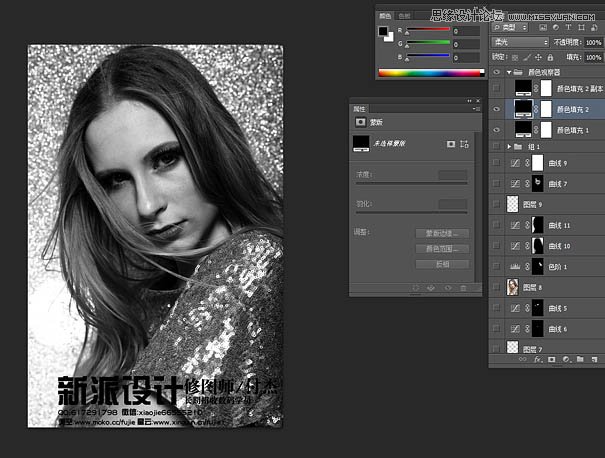The height and width of the screenshot is (458, 605).
Task: Open the layer filter 类型 dropdown
Action: click(x=510, y=27)
